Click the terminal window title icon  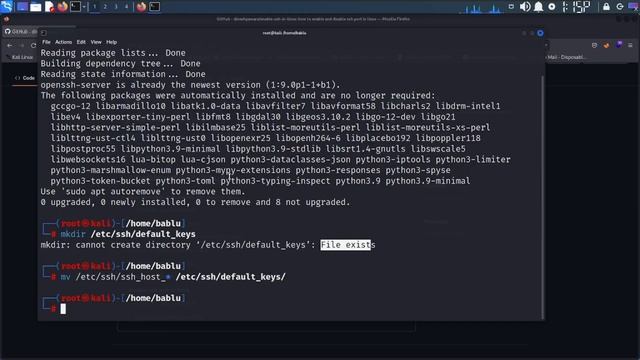[x=44, y=33]
